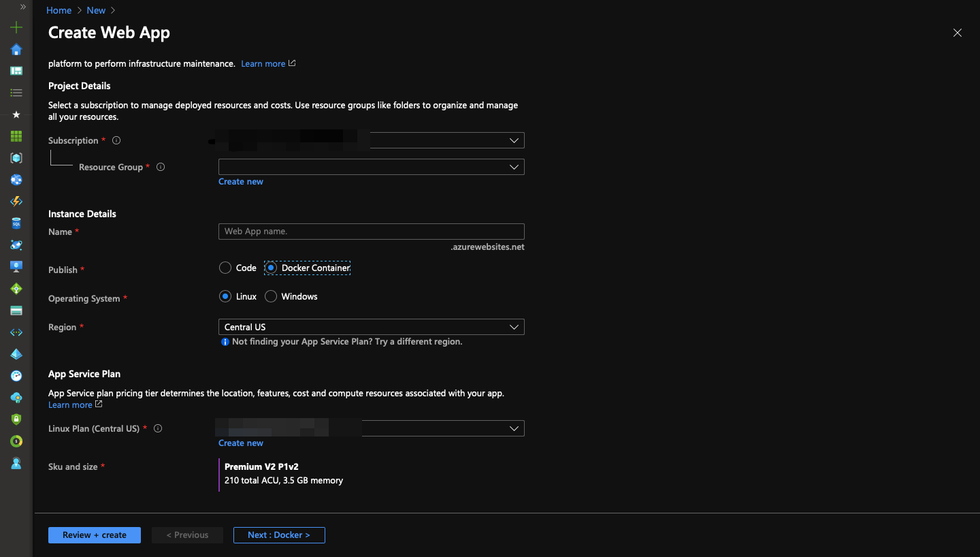Image resolution: width=980 pixels, height=557 pixels.
Task: Click the green plus Create a resource icon
Action: [x=16, y=28]
